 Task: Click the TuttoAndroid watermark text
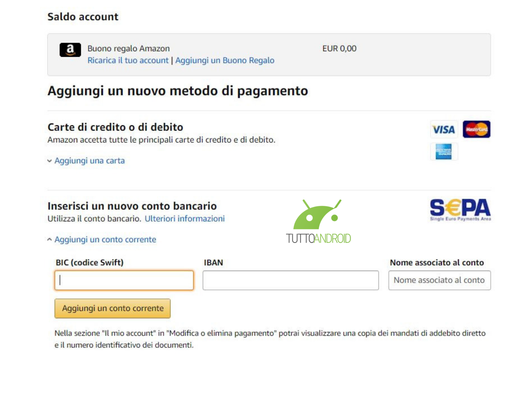tap(318, 239)
